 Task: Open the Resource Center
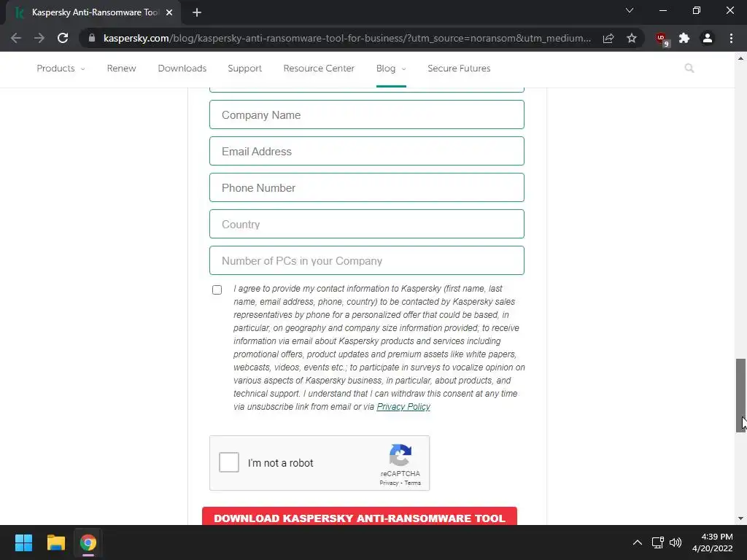319,68
